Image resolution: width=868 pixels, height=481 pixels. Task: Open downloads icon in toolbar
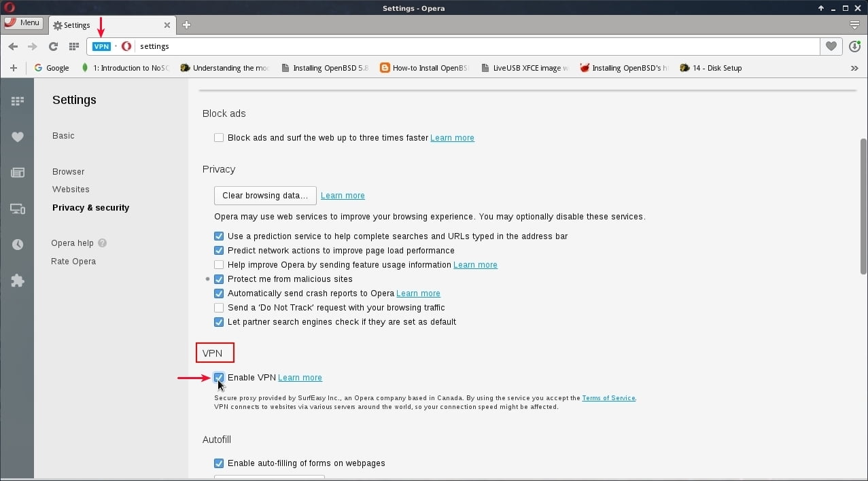click(854, 46)
